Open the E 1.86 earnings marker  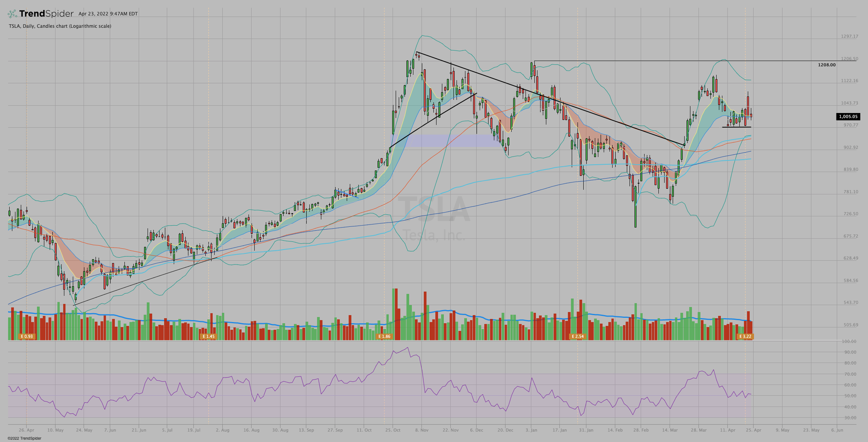pyautogui.click(x=384, y=336)
